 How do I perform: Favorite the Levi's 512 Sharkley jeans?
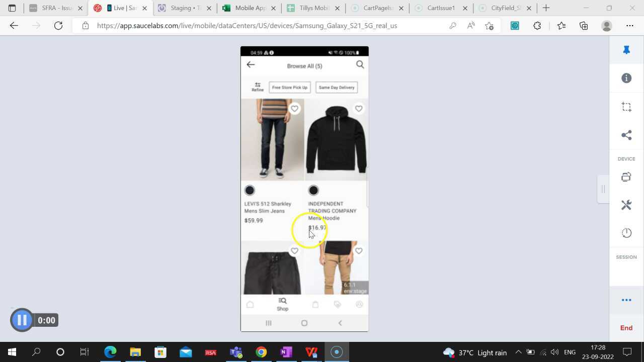click(x=295, y=109)
